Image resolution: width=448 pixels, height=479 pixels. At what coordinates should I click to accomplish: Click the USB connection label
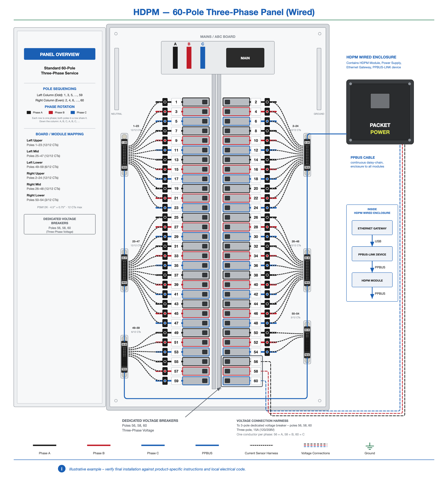click(x=378, y=241)
